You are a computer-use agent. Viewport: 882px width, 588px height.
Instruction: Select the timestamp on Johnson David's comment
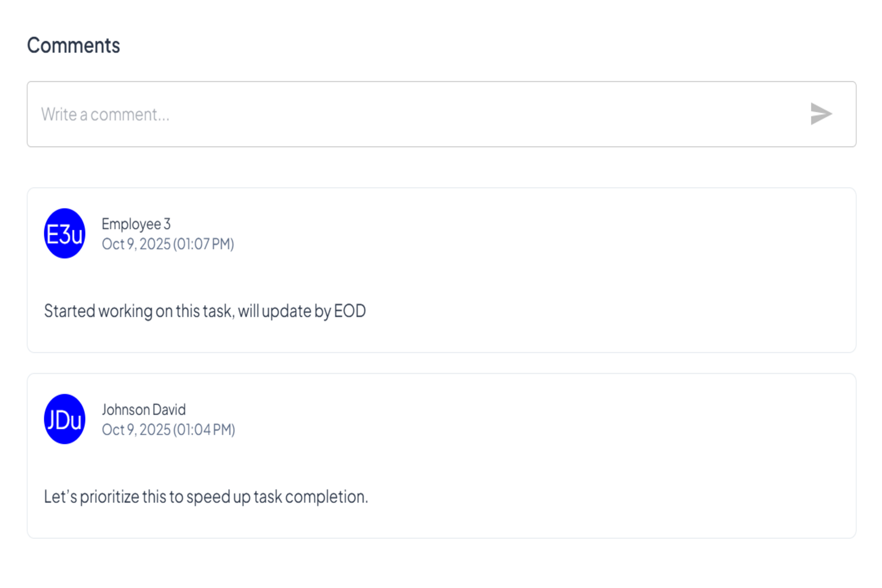pyautogui.click(x=169, y=429)
